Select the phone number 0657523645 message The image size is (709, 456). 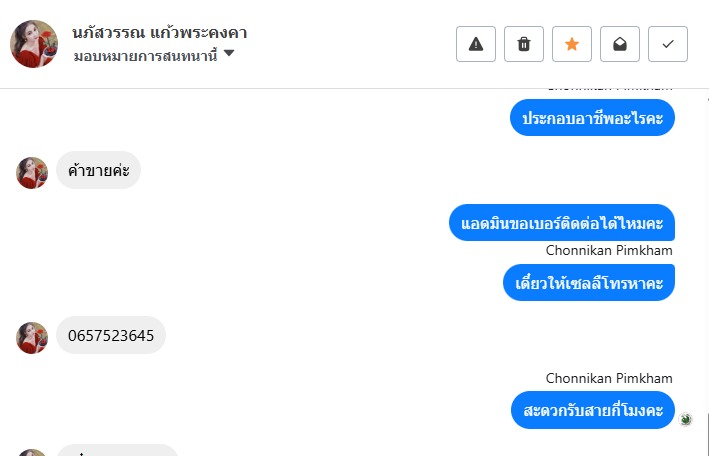click(x=111, y=336)
